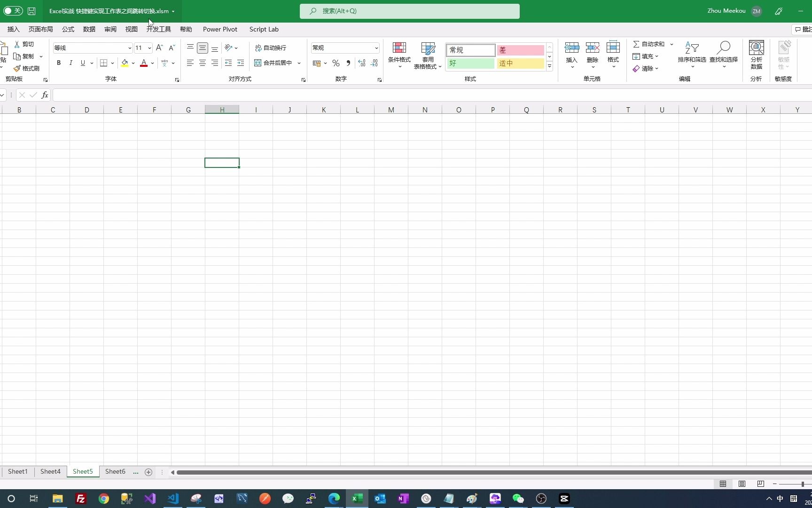
Task: Align text left
Action: pyautogui.click(x=190, y=63)
